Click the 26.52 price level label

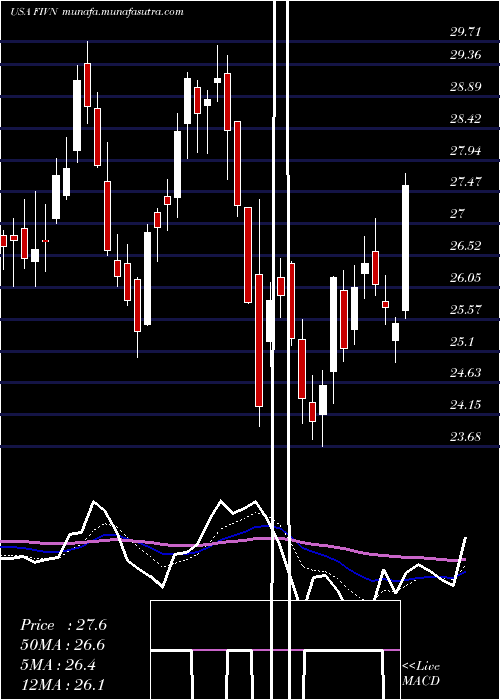(x=466, y=246)
